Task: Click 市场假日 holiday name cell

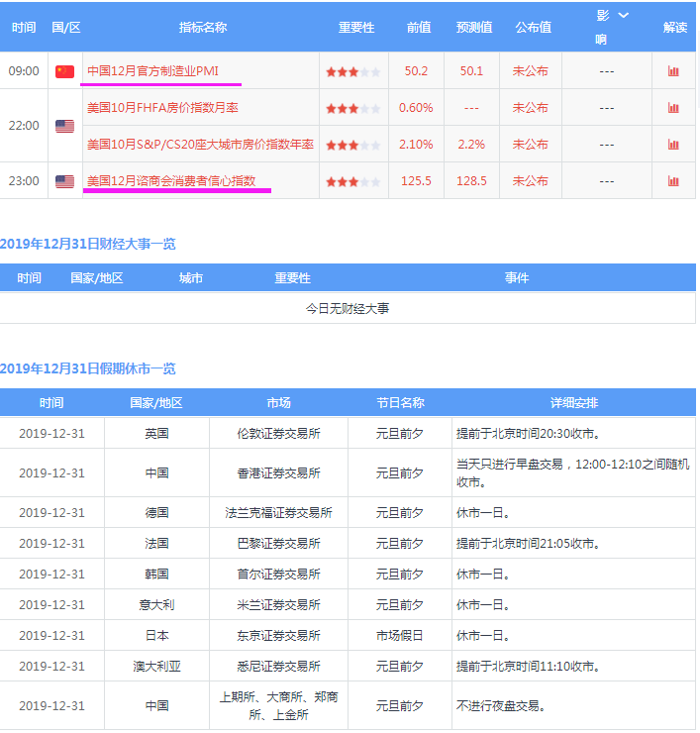Action: tap(400, 636)
